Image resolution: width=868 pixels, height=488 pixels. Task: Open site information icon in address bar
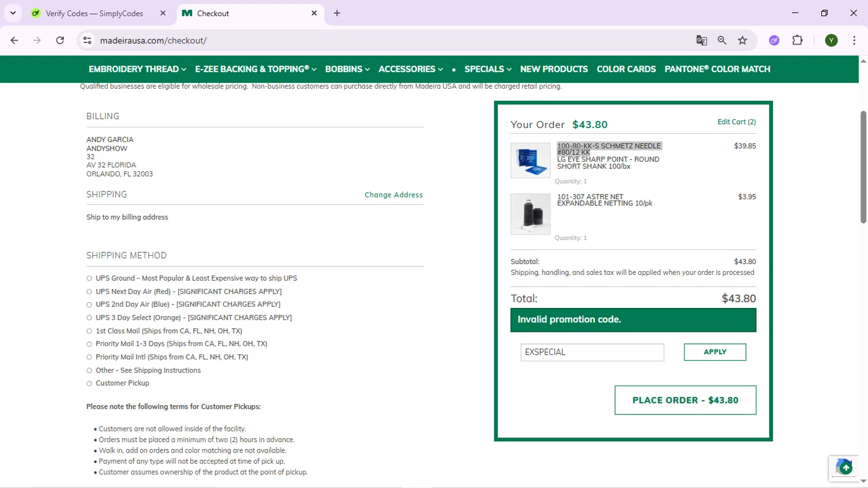point(87,41)
